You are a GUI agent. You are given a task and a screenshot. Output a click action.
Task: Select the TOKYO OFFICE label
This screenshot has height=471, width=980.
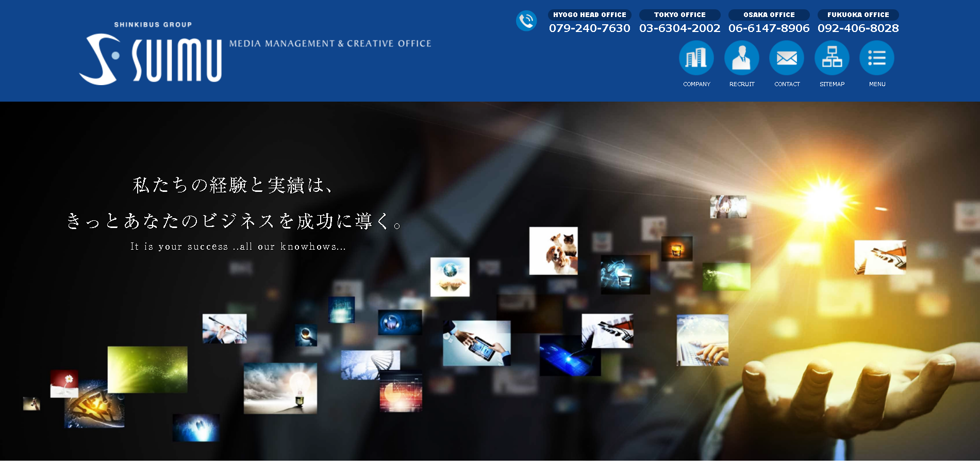pyautogui.click(x=679, y=15)
